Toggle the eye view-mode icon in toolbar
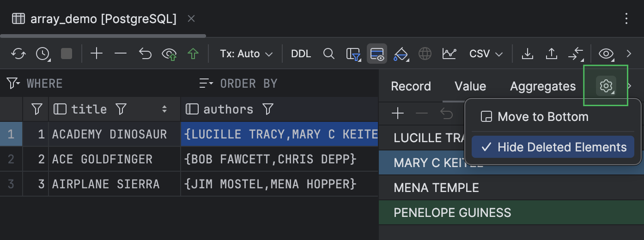The width and height of the screenshot is (644, 240). tap(606, 54)
